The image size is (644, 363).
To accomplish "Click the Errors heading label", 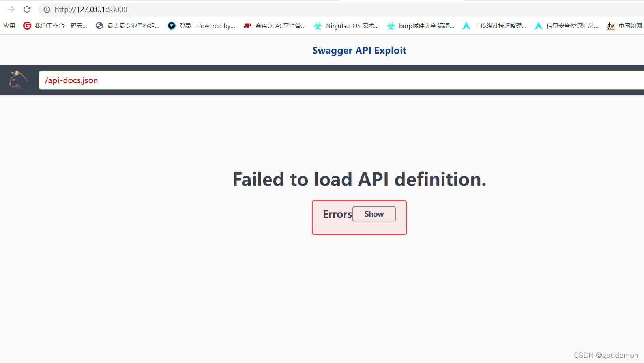I will click(x=337, y=214).
